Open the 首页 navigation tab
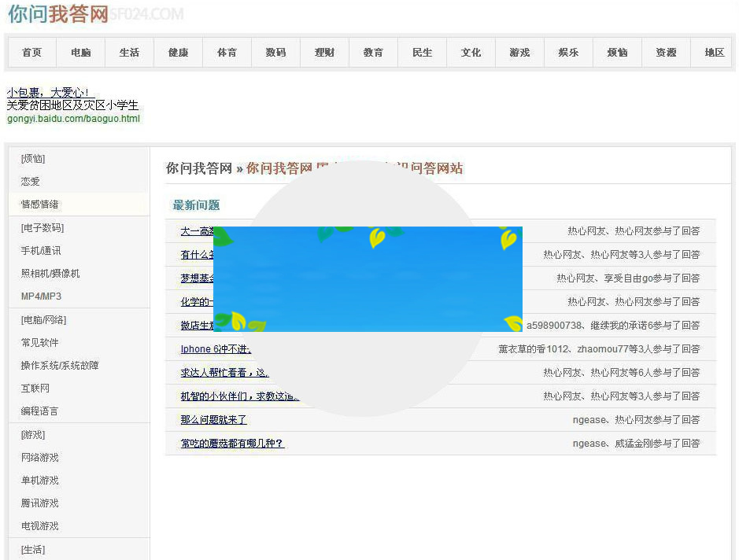Viewport: 739px width, 560px height. 31,53
